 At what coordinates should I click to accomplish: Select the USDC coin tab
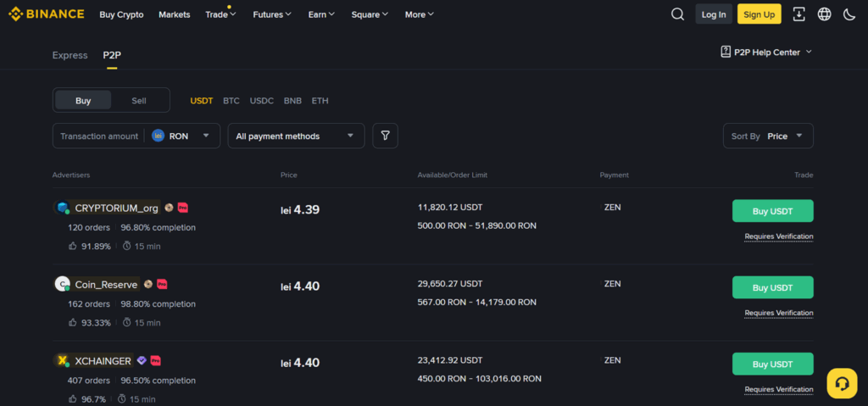click(x=262, y=101)
